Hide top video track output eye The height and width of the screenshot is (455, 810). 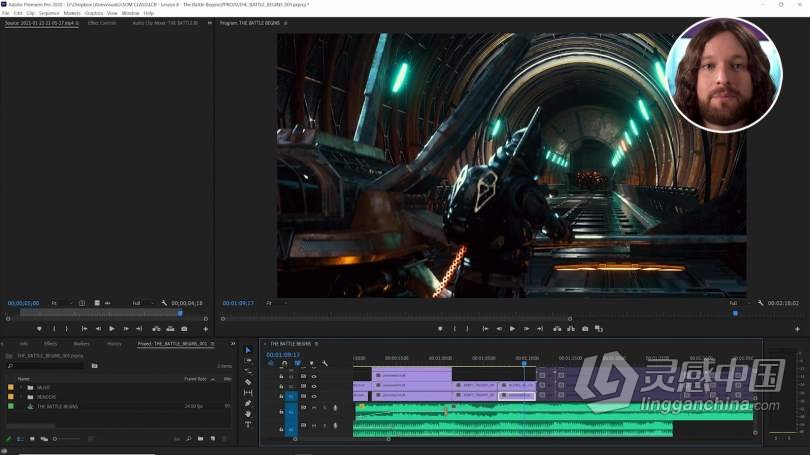[x=314, y=376]
